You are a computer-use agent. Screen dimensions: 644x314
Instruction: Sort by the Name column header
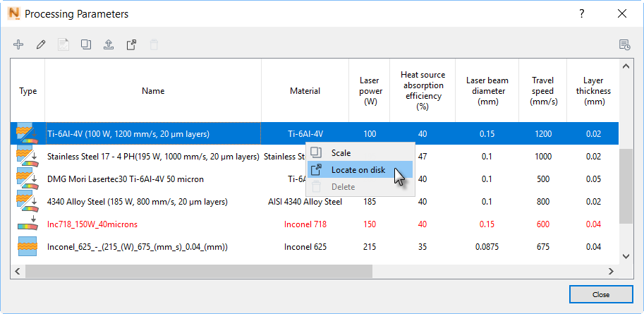[153, 91]
